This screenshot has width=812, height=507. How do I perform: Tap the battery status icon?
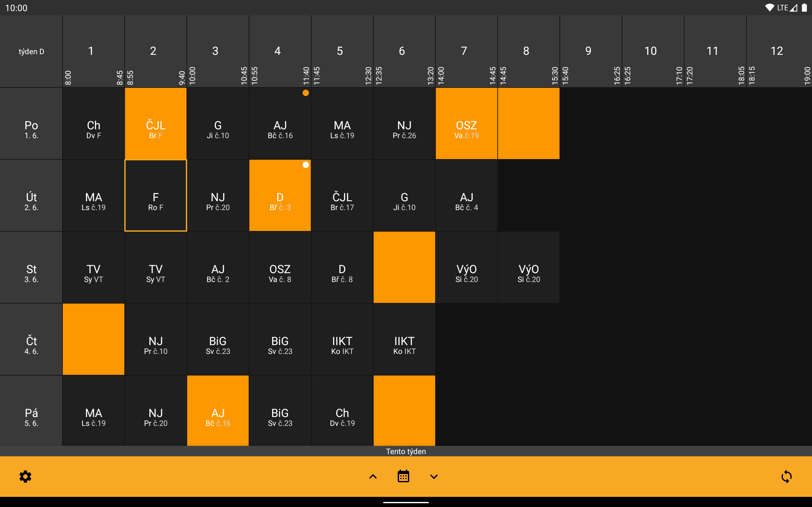(x=804, y=8)
